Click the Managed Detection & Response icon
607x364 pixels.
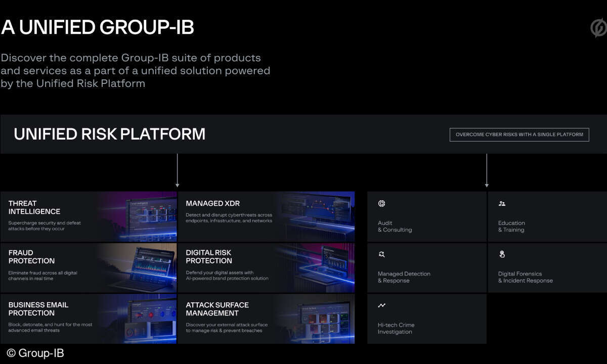381,254
